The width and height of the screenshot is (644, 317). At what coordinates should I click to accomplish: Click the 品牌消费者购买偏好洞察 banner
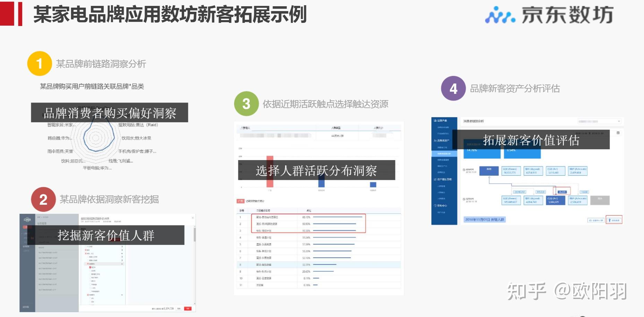point(110,113)
